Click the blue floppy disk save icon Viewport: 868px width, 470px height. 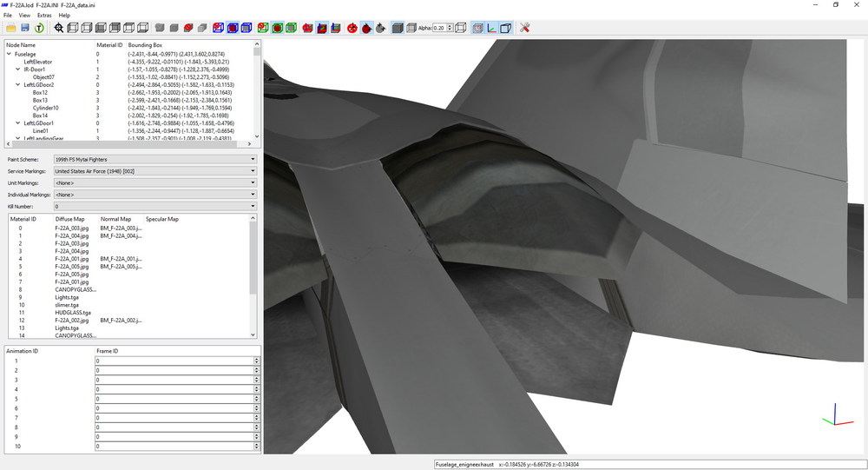(25, 28)
